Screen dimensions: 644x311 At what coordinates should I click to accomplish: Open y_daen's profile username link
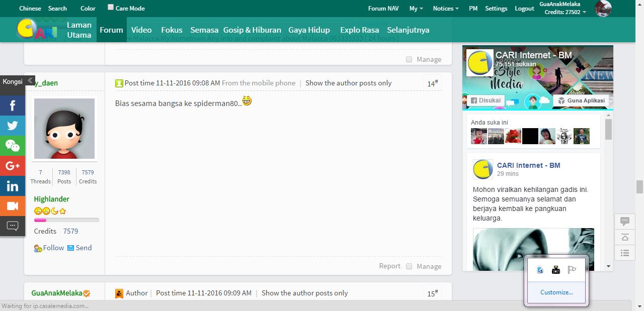click(46, 83)
